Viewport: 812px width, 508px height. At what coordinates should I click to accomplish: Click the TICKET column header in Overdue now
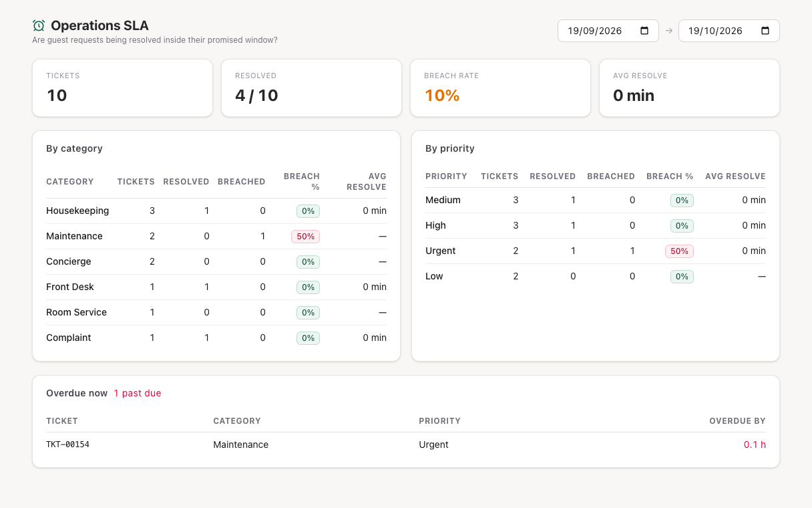coord(62,421)
